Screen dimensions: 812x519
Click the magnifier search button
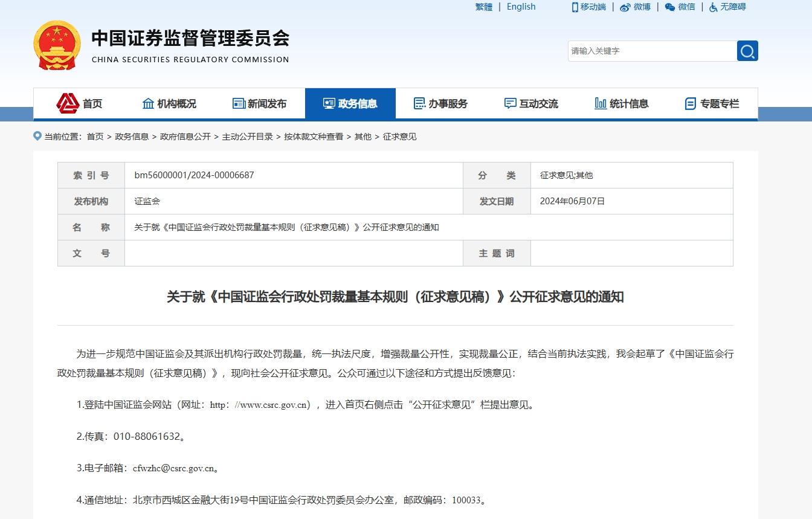[747, 51]
